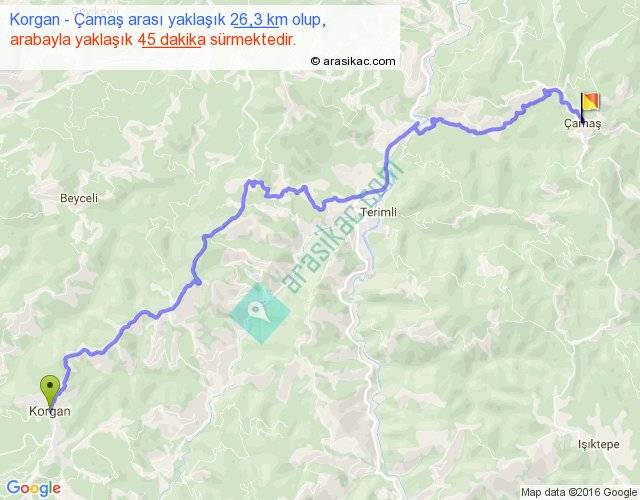Image resolution: width=640 pixels, height=500 pixels.
Task: Click the green start pin at Korgan
Action: tap(50, 391)
